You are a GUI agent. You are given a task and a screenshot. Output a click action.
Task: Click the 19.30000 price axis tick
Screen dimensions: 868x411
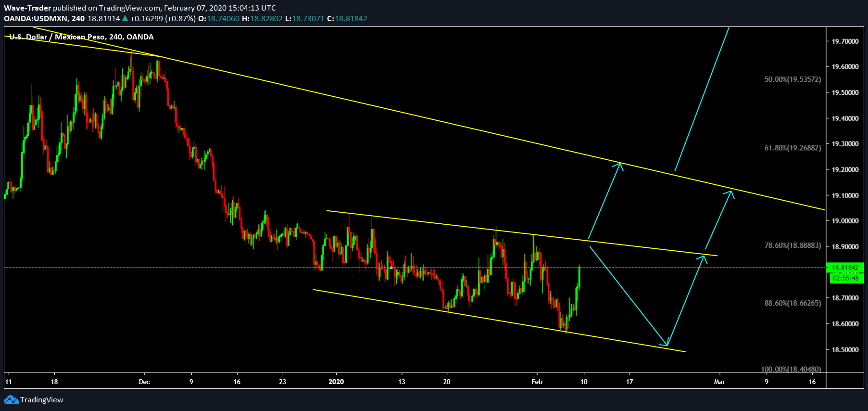[x=845, y=144]
